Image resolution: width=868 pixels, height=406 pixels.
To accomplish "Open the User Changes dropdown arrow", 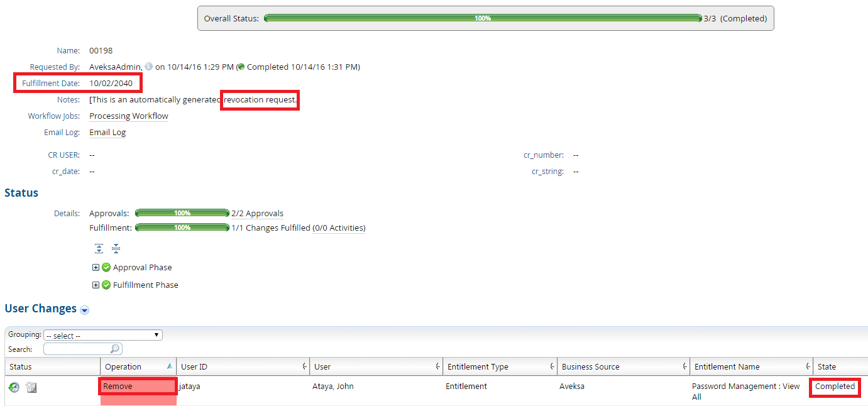I will (x=85, y=310).
